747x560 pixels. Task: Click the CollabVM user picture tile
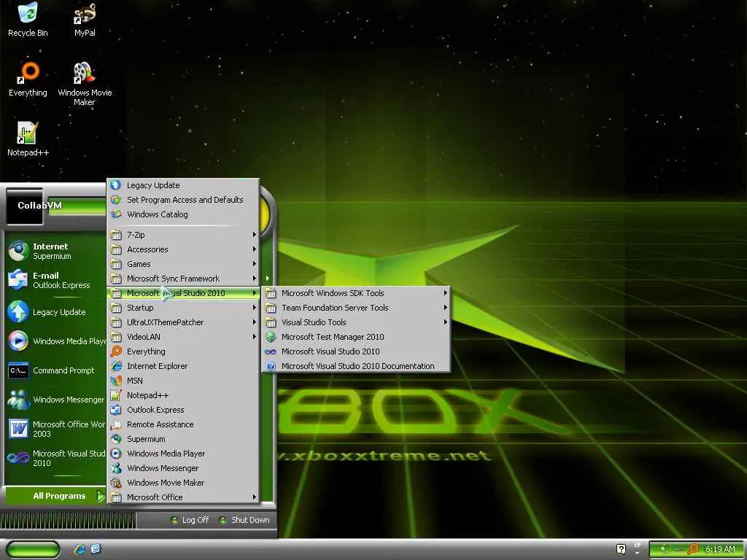click(25, 206)
